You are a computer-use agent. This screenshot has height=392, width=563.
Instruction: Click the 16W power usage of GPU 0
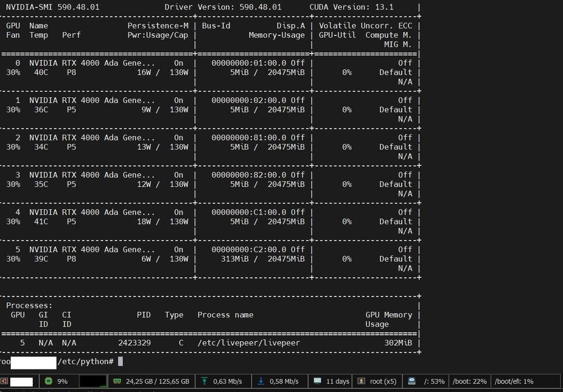tap(144, 73)
